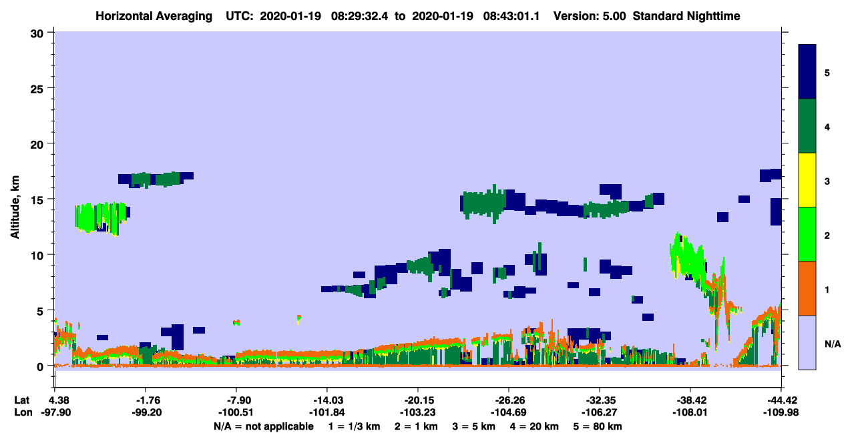
Task: Click the longitude value -101.84
Action: click(x=327, y=413)
